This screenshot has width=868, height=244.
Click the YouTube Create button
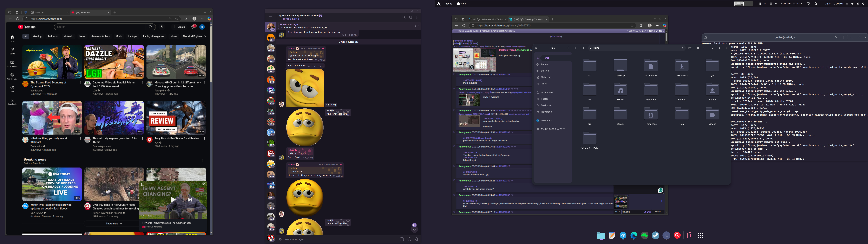179,27
